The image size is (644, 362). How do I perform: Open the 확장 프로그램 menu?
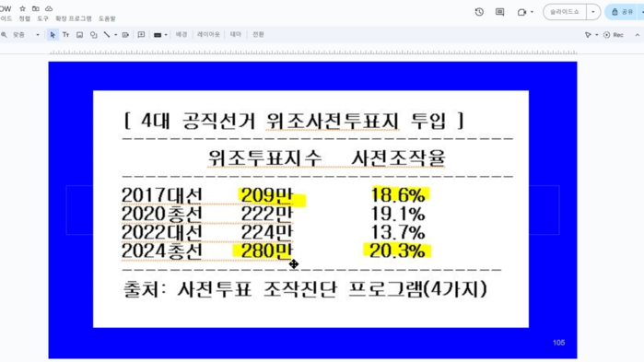(x=74, y=18)
